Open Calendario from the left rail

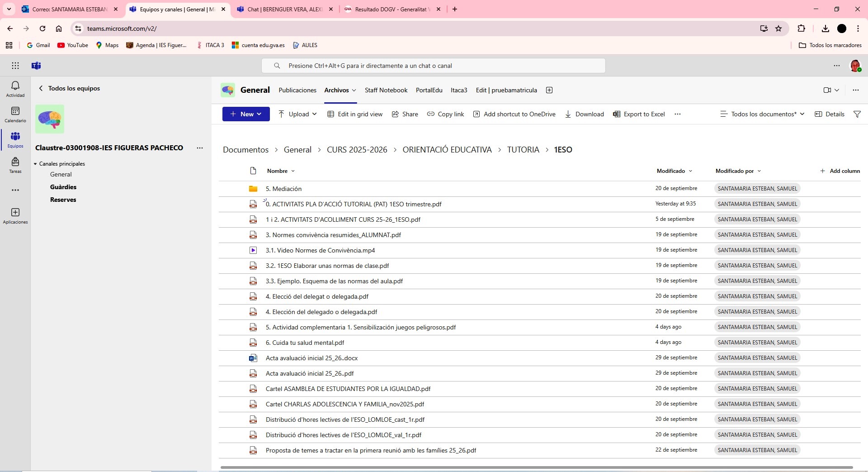click(15, 114)
